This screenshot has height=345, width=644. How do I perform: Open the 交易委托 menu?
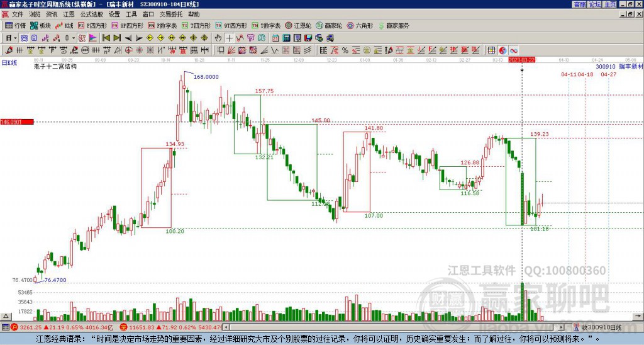[x=171, y=14]
